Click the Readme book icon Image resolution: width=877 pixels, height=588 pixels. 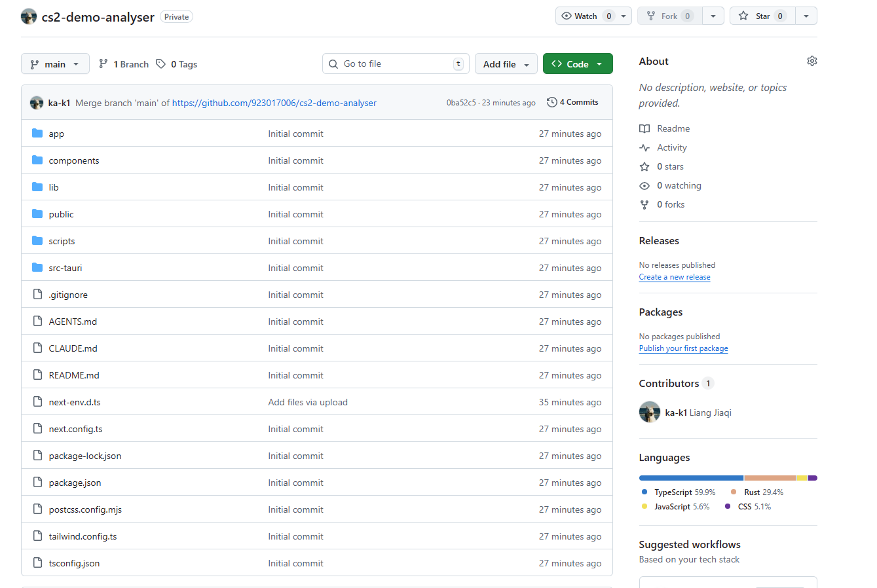pos(644,129)
